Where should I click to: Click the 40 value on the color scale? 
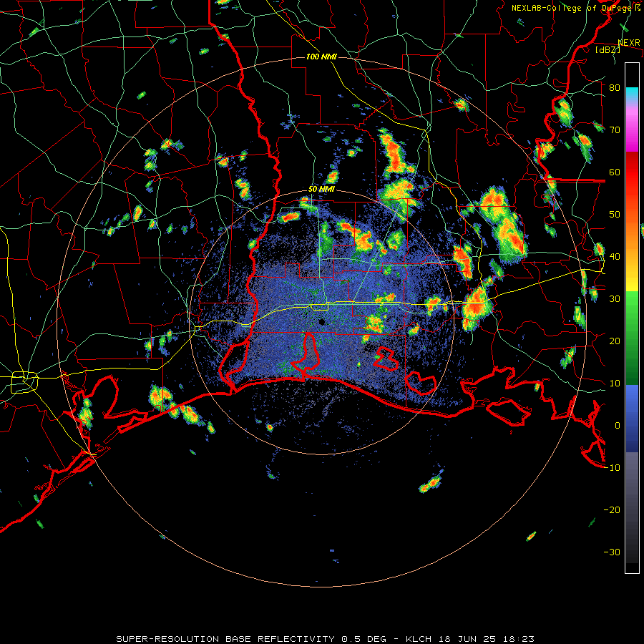[x=615, y=256]
